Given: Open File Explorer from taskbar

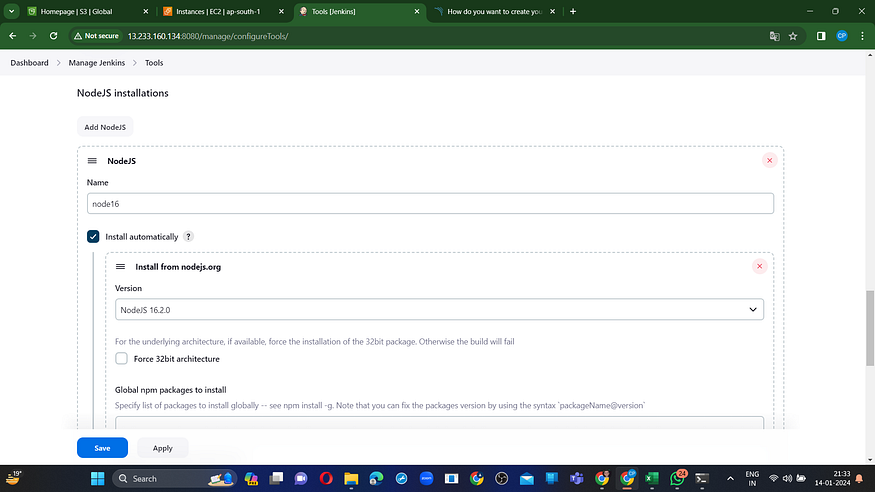Looking at the screenshot, I should pos(351,479).
